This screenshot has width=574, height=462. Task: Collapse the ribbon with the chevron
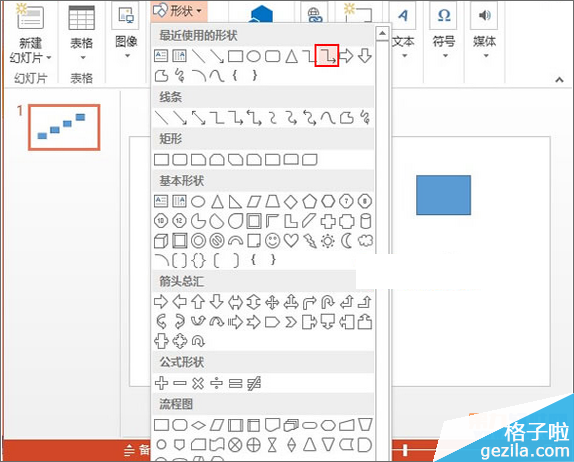(559, 79)
